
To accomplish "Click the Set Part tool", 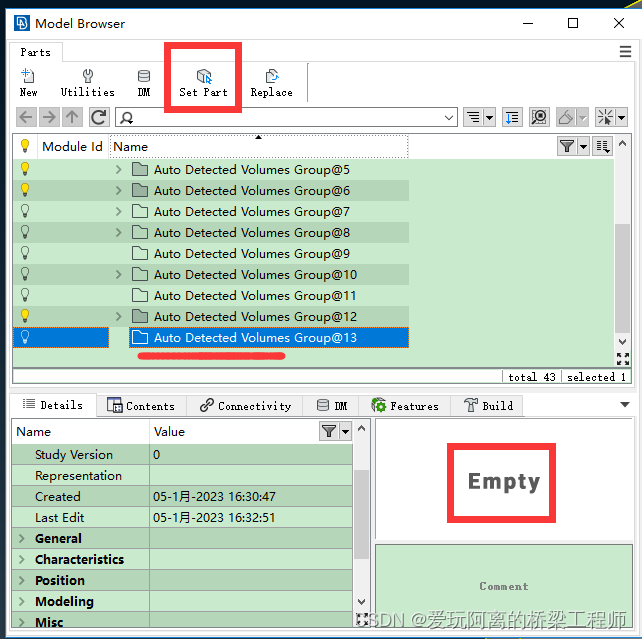I will pyautogui.click(x=203, y=82).
